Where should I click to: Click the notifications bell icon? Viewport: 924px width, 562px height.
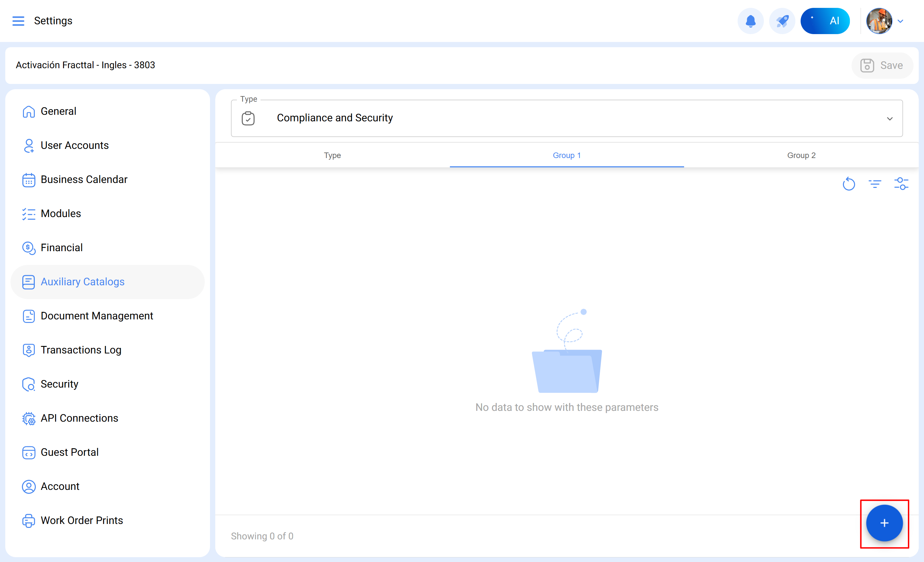tap(750, 21)
